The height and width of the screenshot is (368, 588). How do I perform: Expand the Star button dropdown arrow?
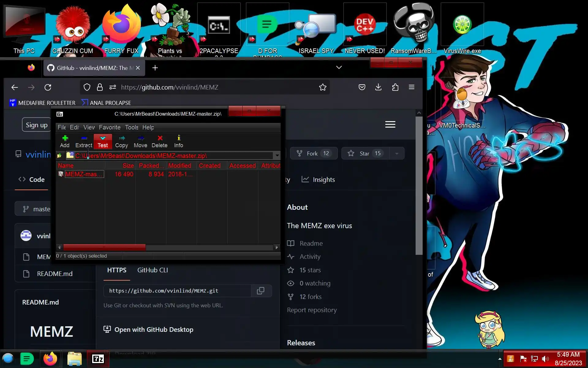coord(397,154)
